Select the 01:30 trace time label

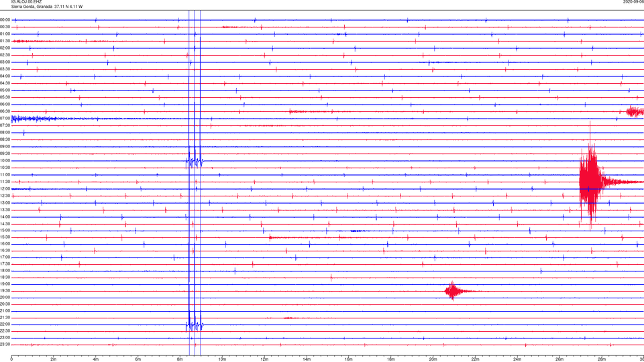[5, 41]
